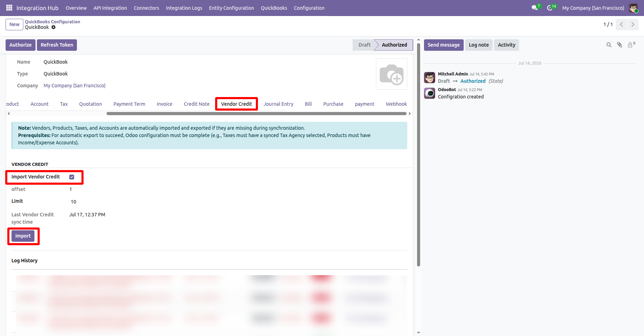Open the My Company (San Francisco) company link
Viewport: 644px width, 336px height.
[74, 86]
